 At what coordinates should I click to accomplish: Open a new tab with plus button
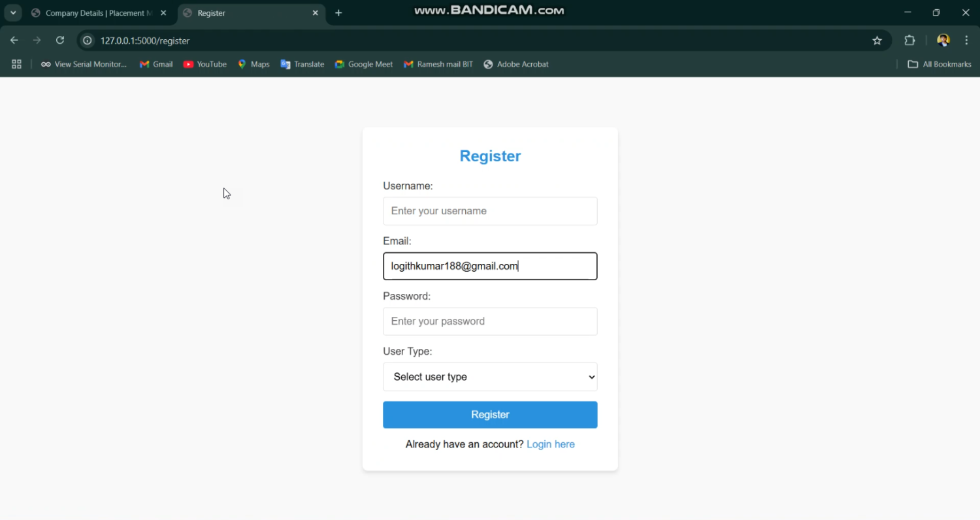[338, 13]
